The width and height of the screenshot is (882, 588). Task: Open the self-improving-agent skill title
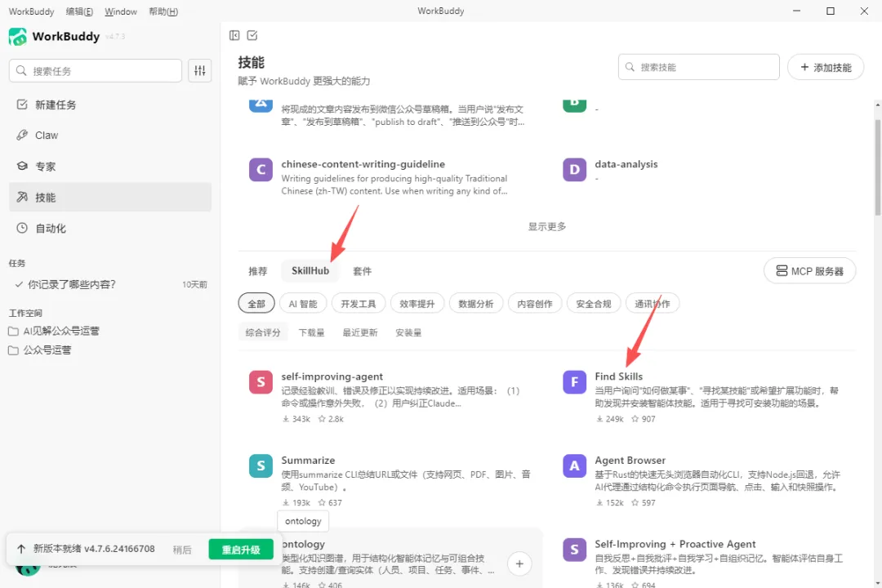coord(332,376)
